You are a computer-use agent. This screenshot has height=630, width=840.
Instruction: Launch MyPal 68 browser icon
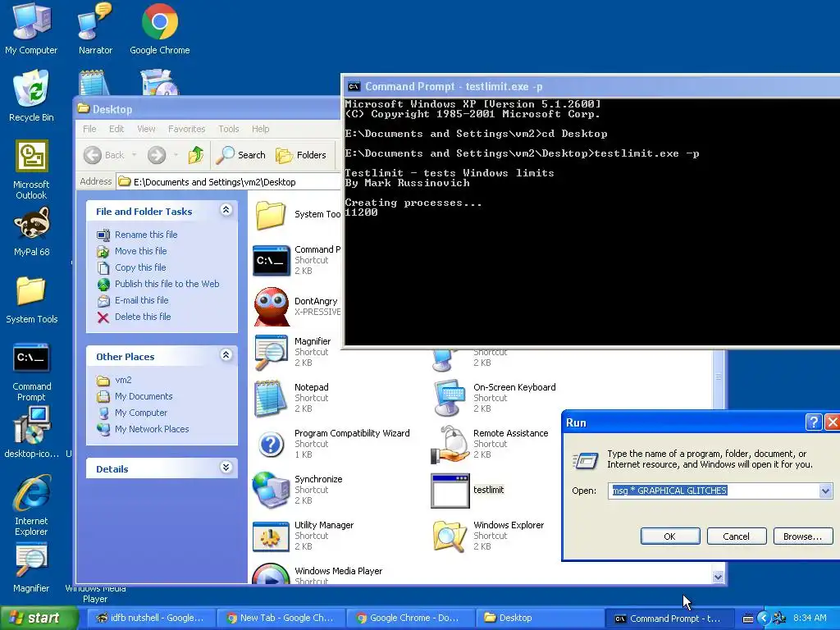pyautogui.click(x=31, y=231)
